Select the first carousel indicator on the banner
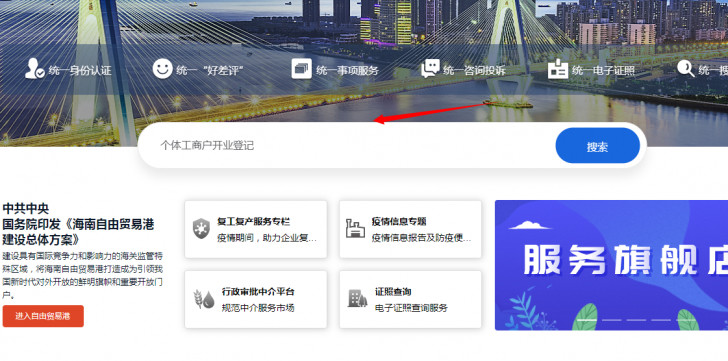The width and height of the screenshot is (728, 361). (587, 320)
